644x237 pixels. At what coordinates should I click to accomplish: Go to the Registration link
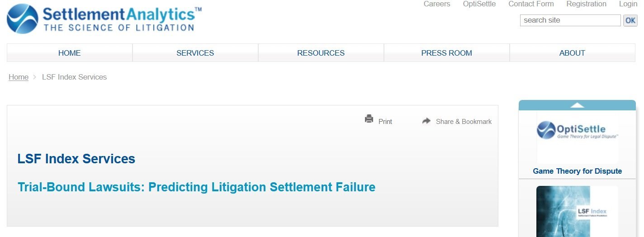(586, 4)
